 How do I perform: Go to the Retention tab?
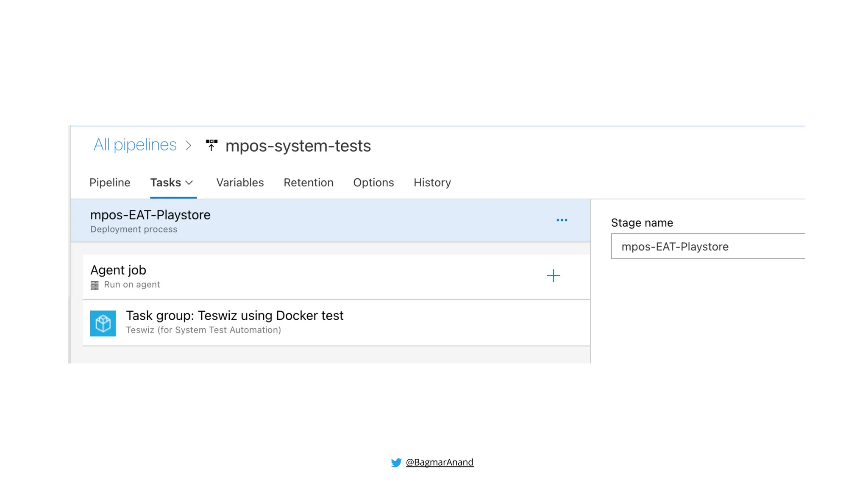coord(308,183)
